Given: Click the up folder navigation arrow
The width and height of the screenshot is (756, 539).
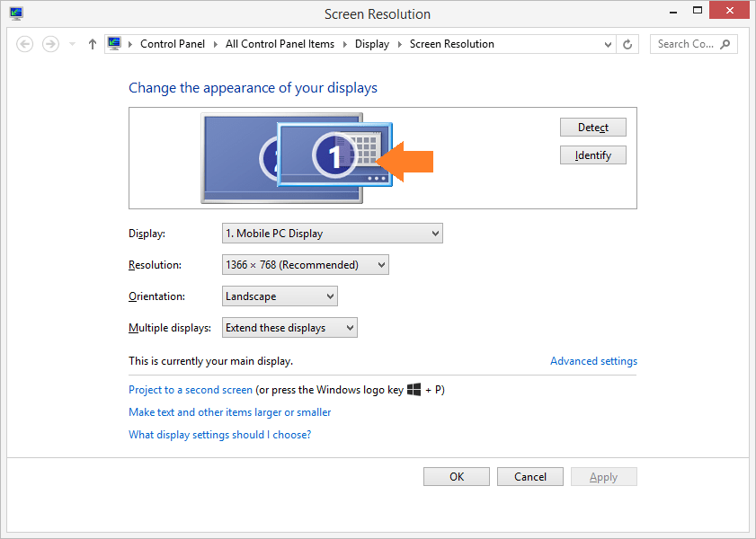Looking at the screenshot, I should point(92,43).
